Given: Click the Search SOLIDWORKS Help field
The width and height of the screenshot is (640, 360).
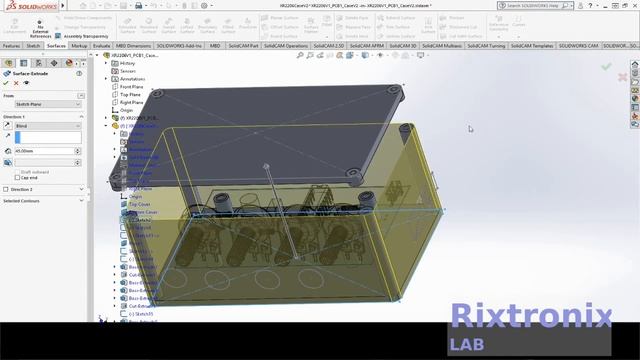Looking at the screenshot, I should tap(535, 6).
